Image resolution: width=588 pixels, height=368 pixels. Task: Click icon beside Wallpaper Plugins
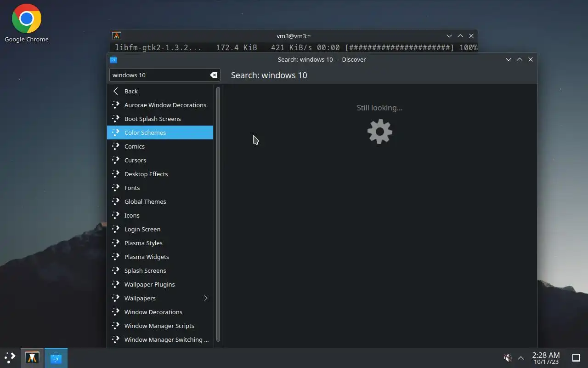point(116,284)
